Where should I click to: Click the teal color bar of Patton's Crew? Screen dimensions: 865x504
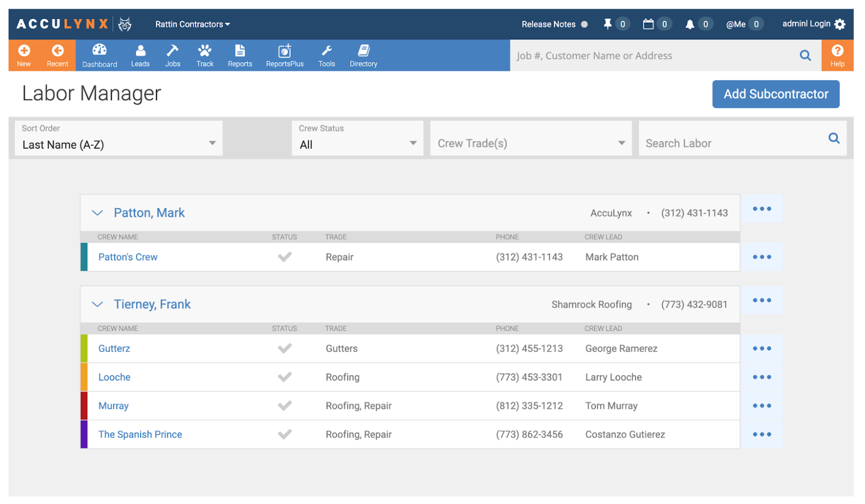point(84,257)
